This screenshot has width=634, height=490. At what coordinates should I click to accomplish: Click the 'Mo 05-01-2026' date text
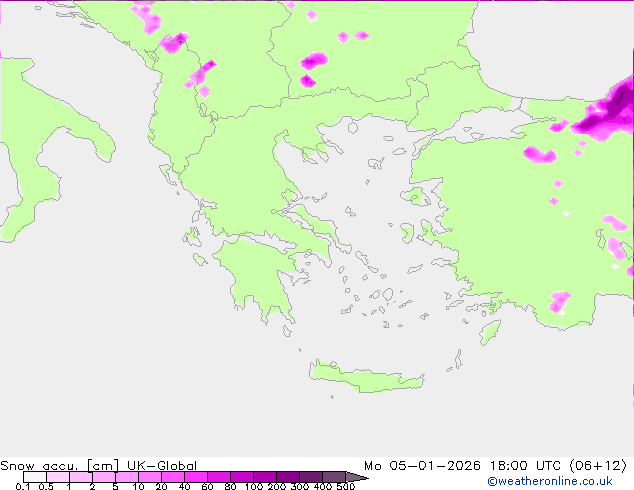tap(423, 466)
